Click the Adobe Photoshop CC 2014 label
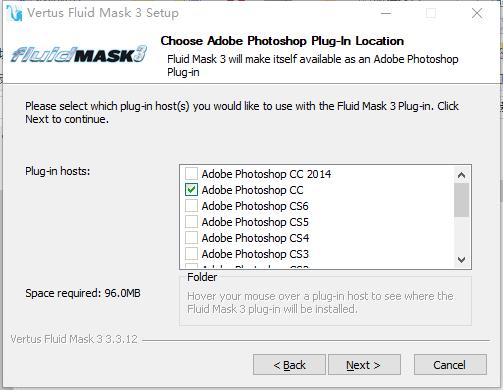Viewport: 503px width, 390px height. pyautogui.click(x=266, y=174)
